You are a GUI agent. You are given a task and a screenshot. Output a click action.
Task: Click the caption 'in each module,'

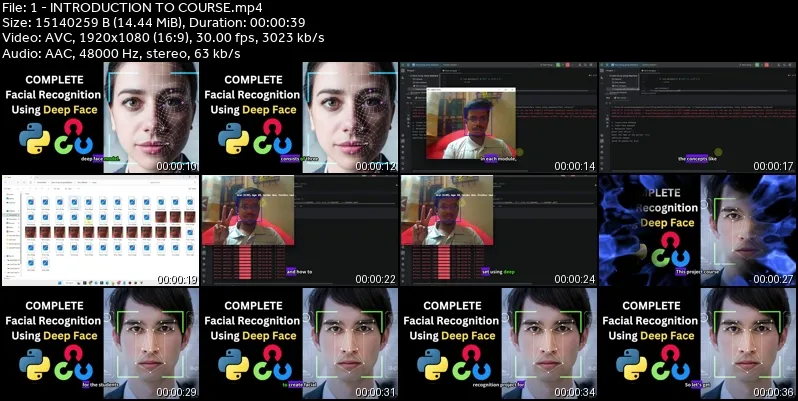(499, 159)
